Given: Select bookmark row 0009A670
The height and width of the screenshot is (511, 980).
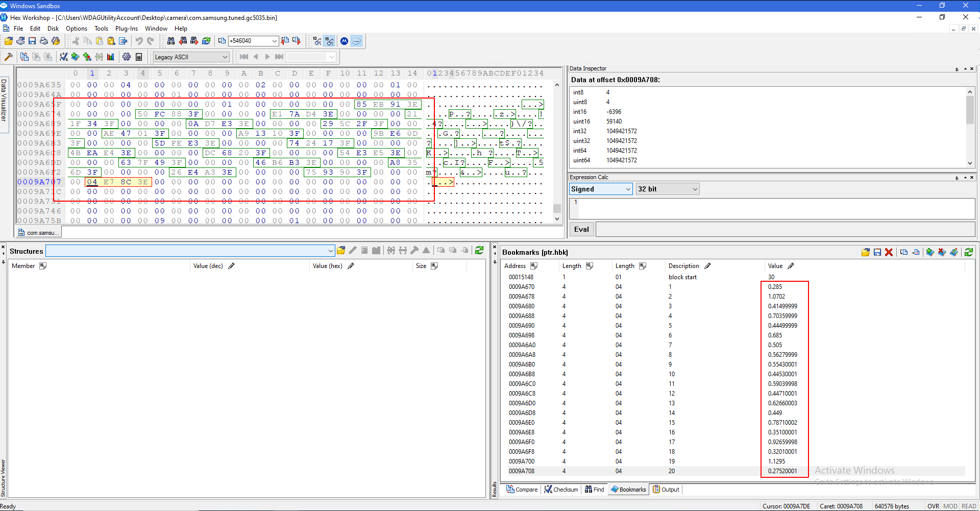Looking at the screenshot, I should click(x=733, y=287).
